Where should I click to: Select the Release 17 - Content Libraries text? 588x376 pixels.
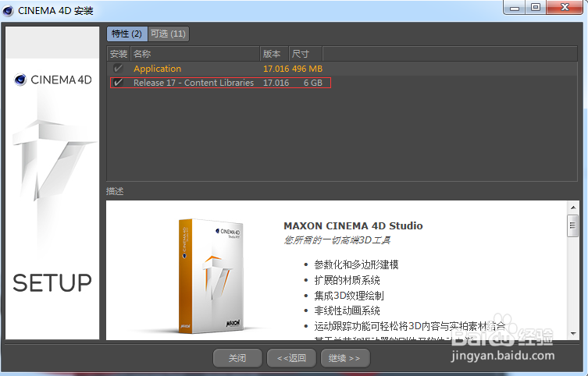click(x=194, y=83)
